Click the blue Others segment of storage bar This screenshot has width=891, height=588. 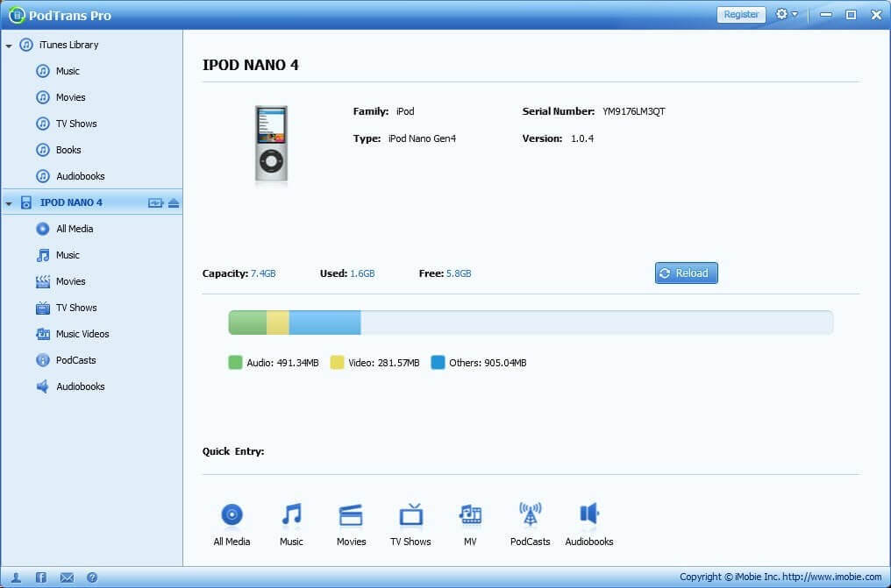click(x=325, y=322)
